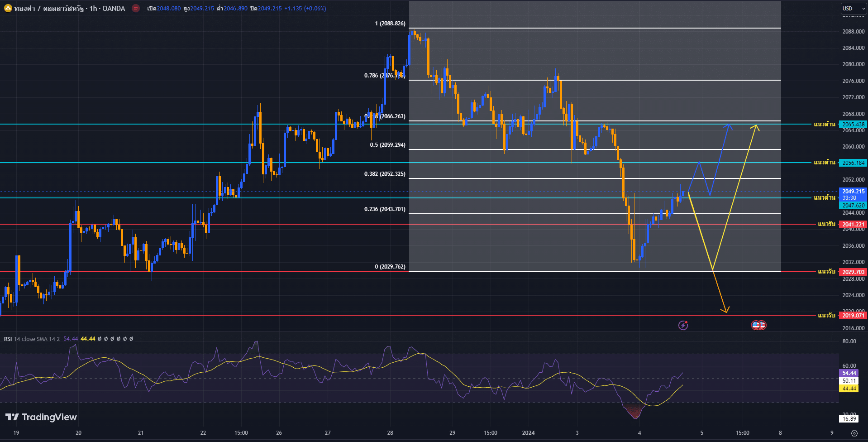
Task: Open chart settings gear at bottom-right corner
Action: pos(854,433)
